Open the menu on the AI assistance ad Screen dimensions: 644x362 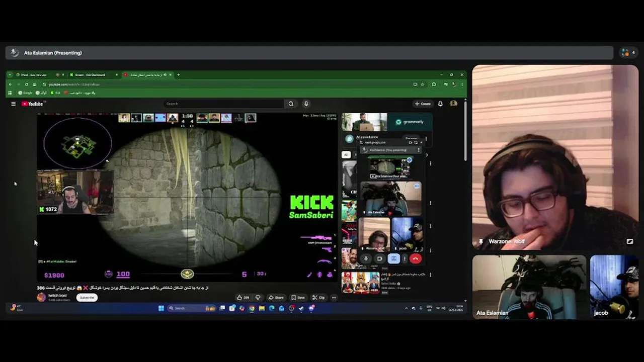(426, 139)
